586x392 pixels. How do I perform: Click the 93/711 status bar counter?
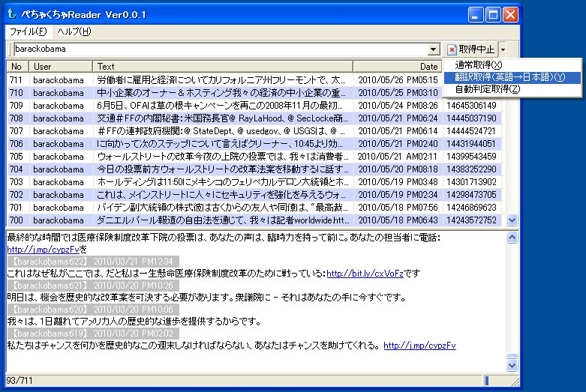click(20, 381)
